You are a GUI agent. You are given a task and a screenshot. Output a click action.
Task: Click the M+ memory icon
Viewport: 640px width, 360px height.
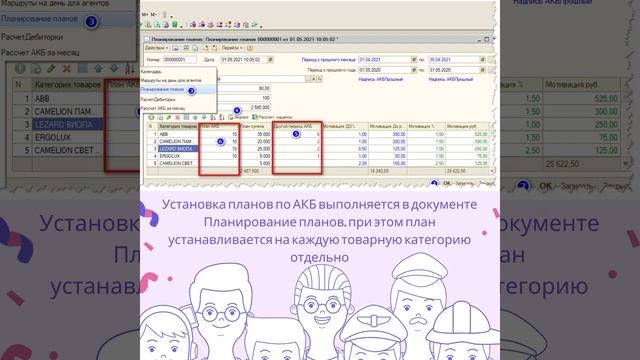click(x=145, y=15)
